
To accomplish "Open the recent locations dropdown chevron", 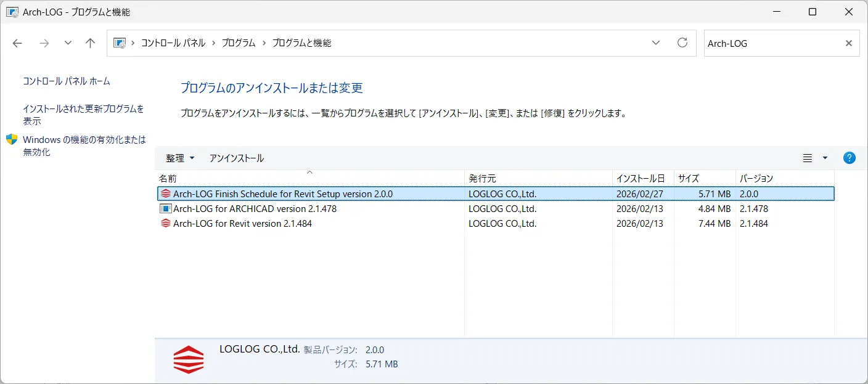I will [68, 43].
